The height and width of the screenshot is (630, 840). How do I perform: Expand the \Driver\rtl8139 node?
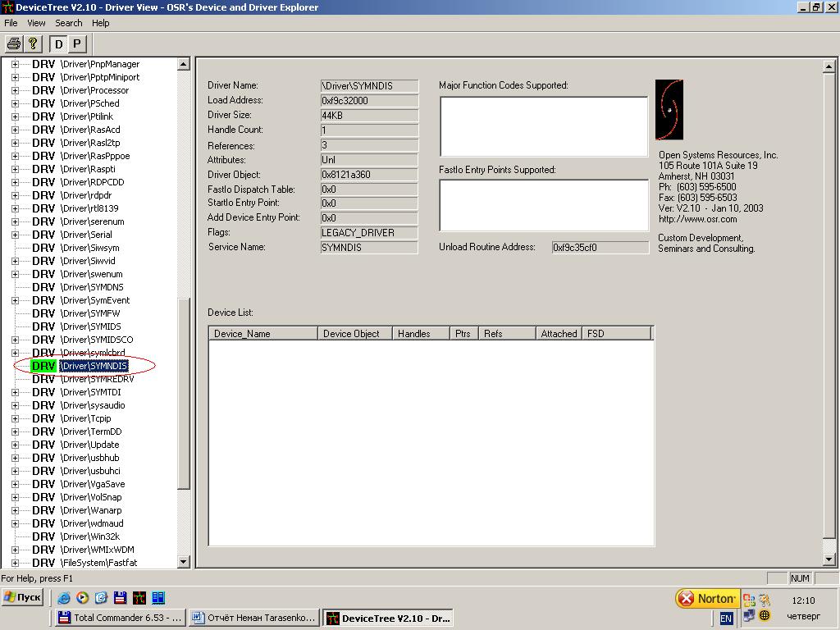(x=15, y=208)
